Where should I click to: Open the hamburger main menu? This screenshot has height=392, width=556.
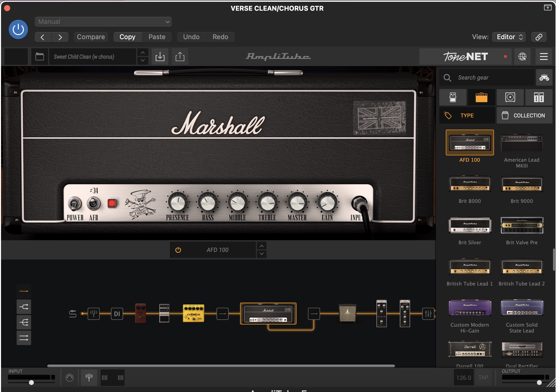pos(544,56)
